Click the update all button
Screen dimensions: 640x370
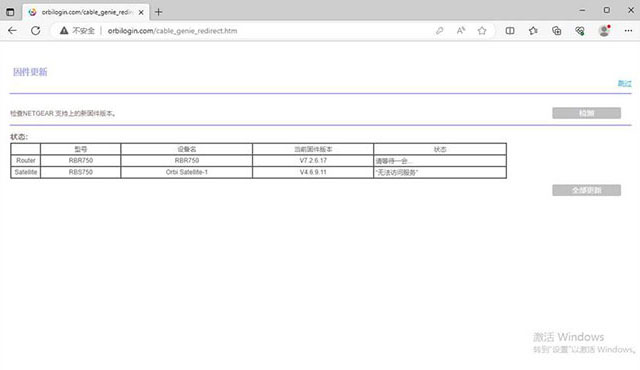click(587, 190)
